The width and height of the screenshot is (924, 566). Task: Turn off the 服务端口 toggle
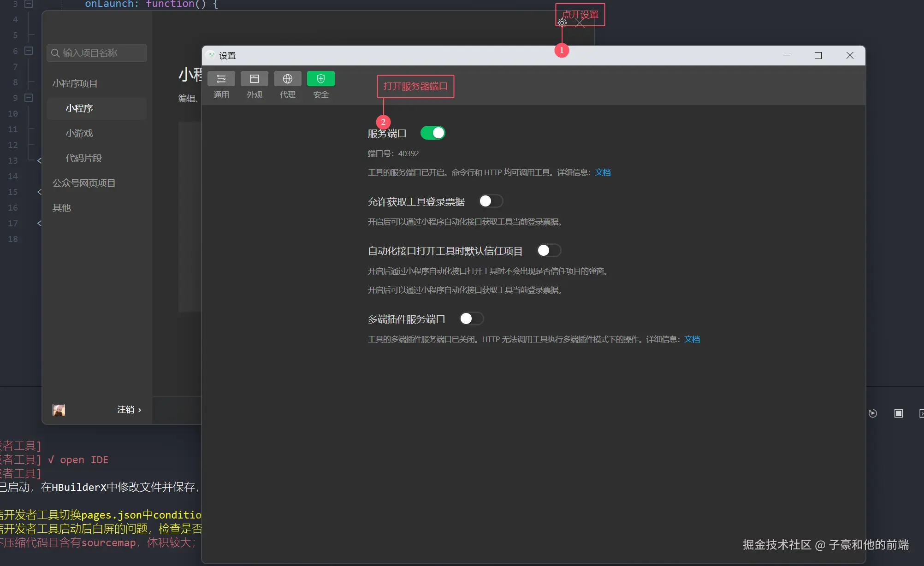[433, 133]
